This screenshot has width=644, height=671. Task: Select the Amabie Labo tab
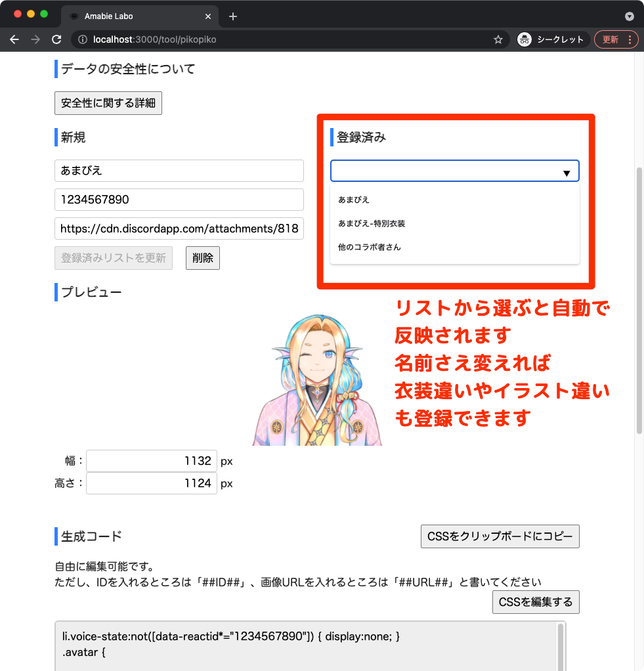pyautogui.click(x=139, y=16)
